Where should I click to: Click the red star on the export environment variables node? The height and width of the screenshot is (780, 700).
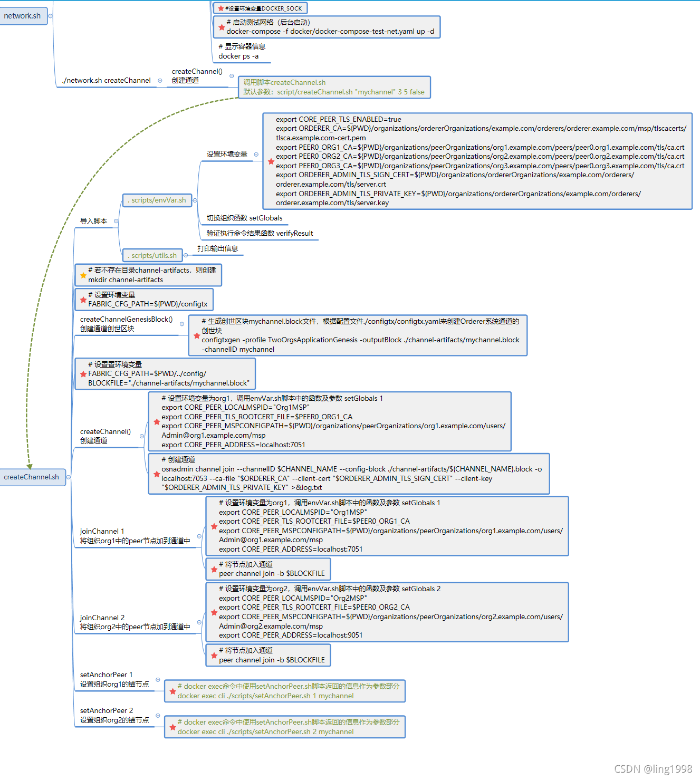271,162
